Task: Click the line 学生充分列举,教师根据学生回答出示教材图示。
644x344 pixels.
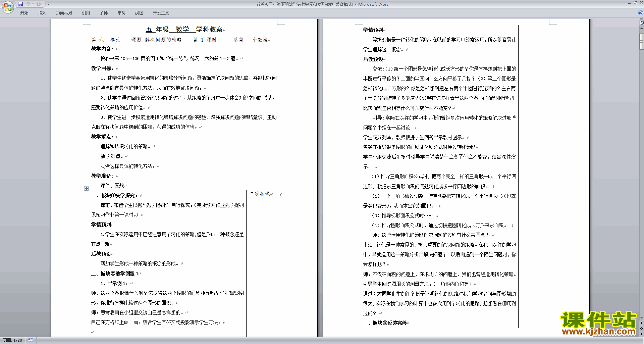Action: (x=414, y=137)
